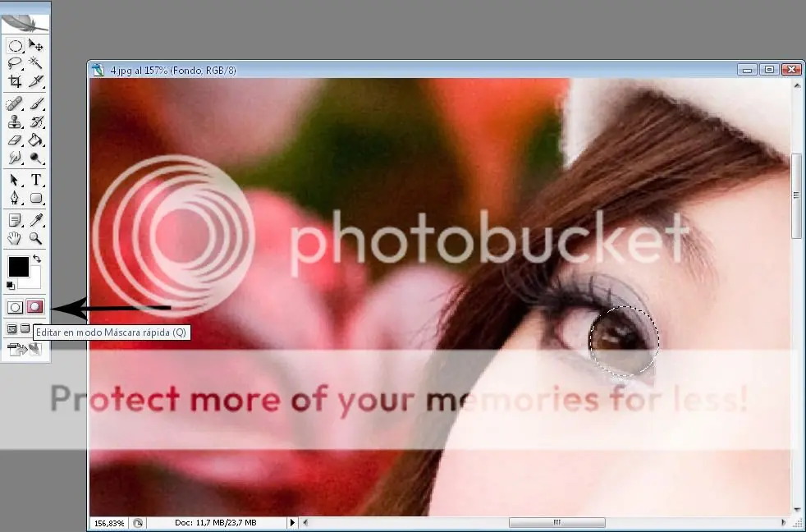Select the Dodge tool
This screenshot has width=806, height=532.
pyautogui.click(x=35, y=158)
